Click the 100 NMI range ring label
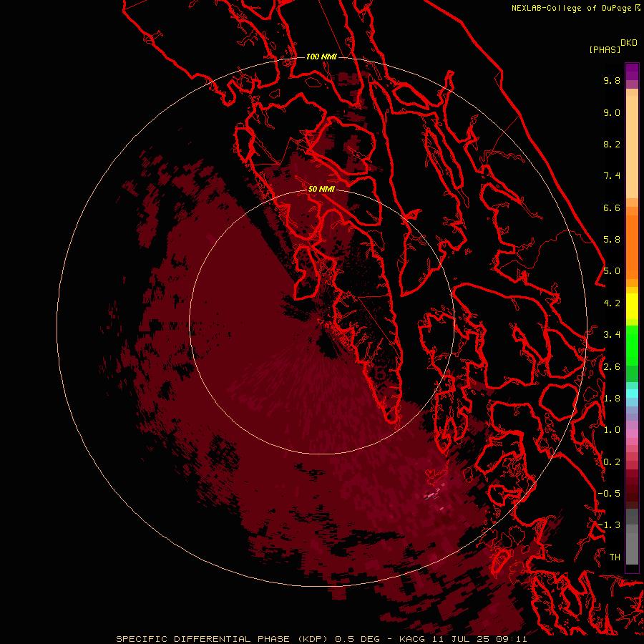644x644 pixels. tap(321, 57)
